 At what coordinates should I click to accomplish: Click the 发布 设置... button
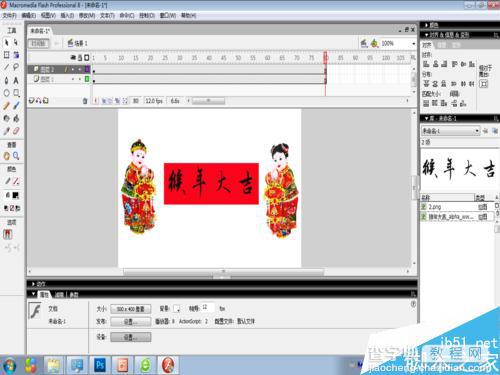coord(131,322)
